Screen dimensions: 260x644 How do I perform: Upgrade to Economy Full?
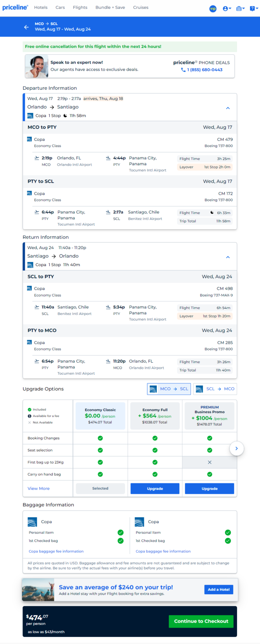tap(155, 488)
